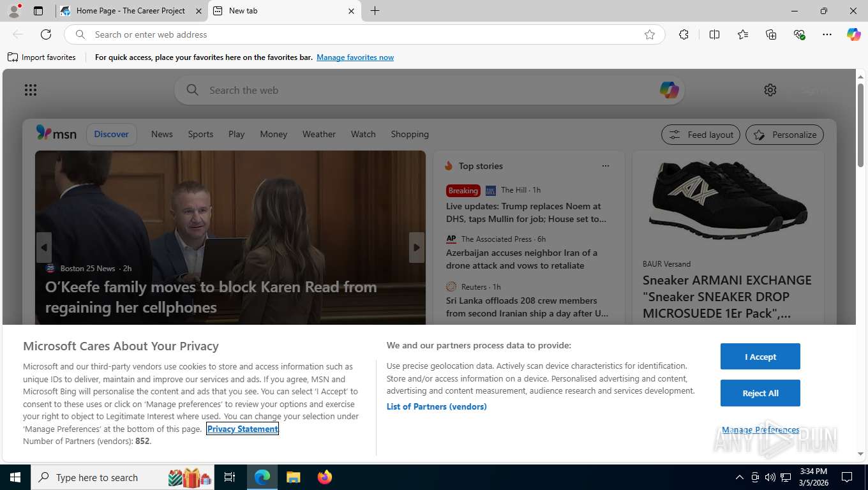Open Top stories more options ellipsis
The image size is (868, 490).
click(x=606, y=166)
